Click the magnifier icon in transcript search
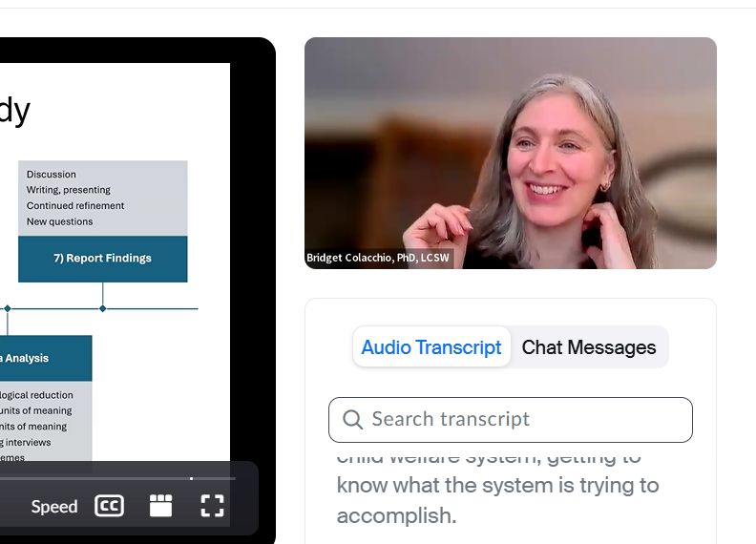The width and height of the screenshot is (756, 544). [x=353, y=420]
